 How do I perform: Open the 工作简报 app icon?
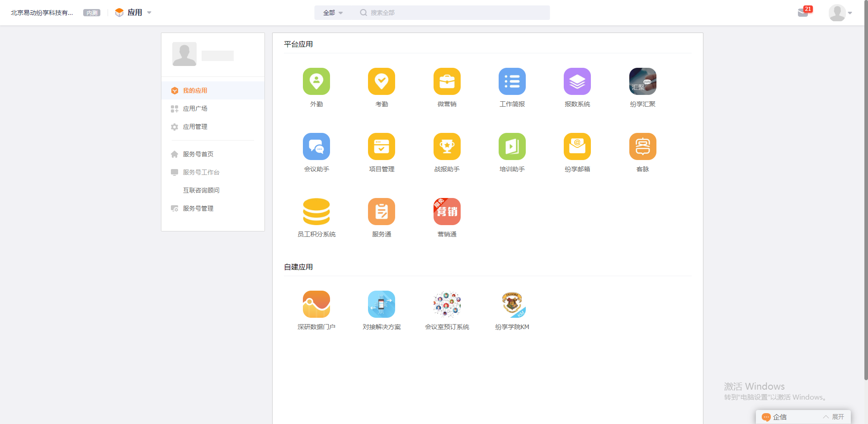click(x=512, y=81)
